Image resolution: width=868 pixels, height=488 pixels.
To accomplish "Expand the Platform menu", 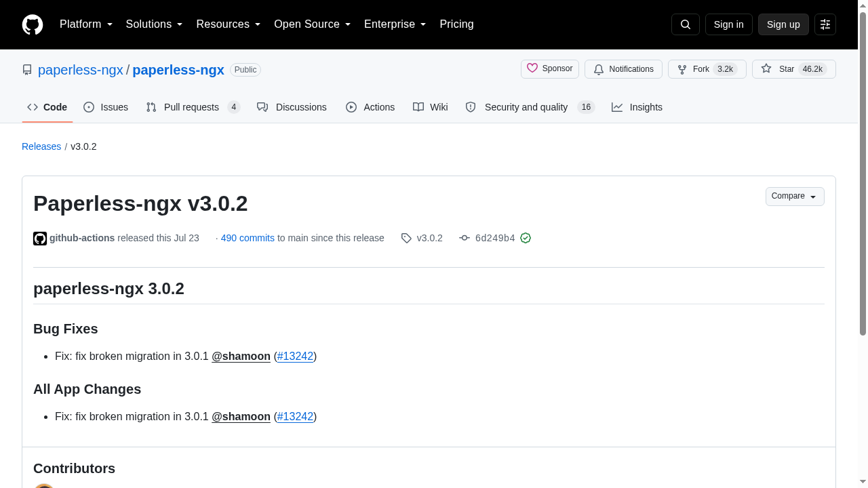I will click(x=86, y=24).
